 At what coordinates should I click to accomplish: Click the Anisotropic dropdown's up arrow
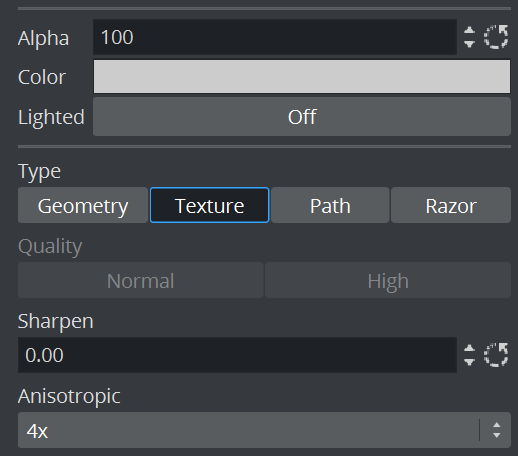[x=497, y=425]
